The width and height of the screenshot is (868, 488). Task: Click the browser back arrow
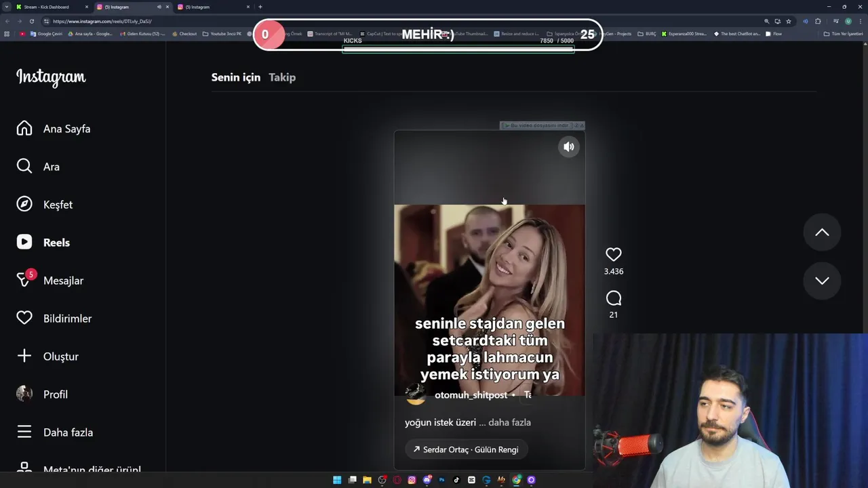tap(7, 21)
